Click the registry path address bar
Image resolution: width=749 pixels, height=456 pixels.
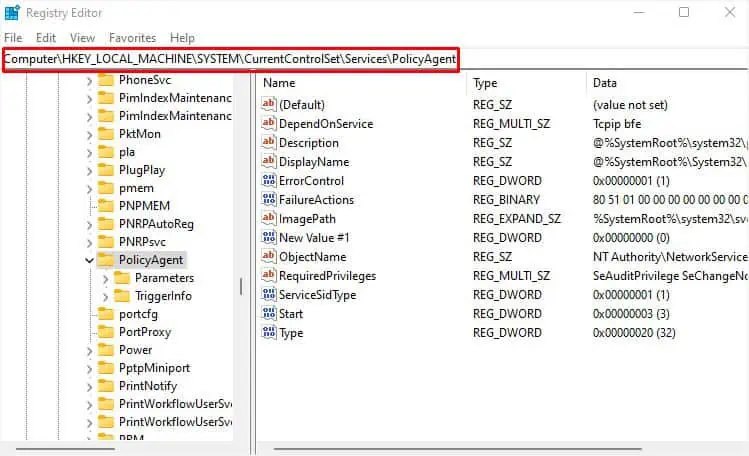230,60
